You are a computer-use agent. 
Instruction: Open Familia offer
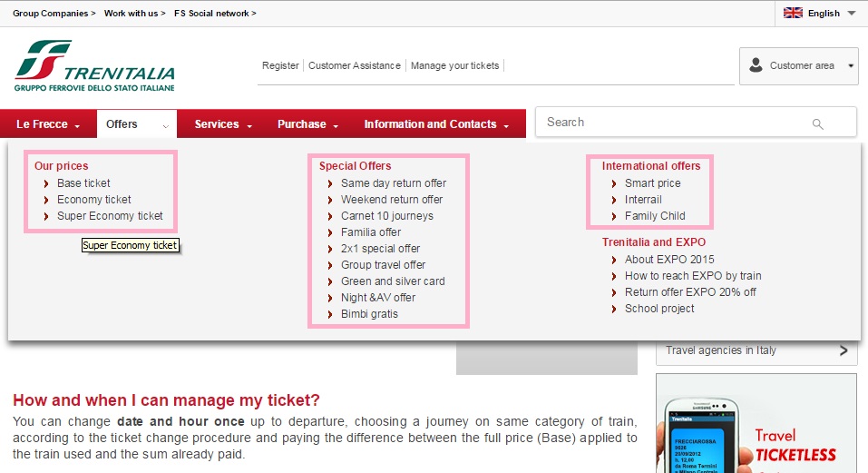coord(371,232)
